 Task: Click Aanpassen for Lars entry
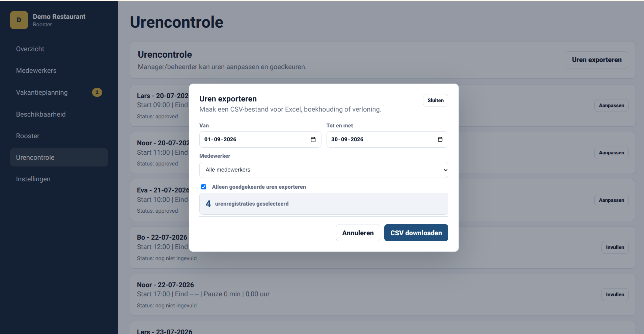(611, 105)
